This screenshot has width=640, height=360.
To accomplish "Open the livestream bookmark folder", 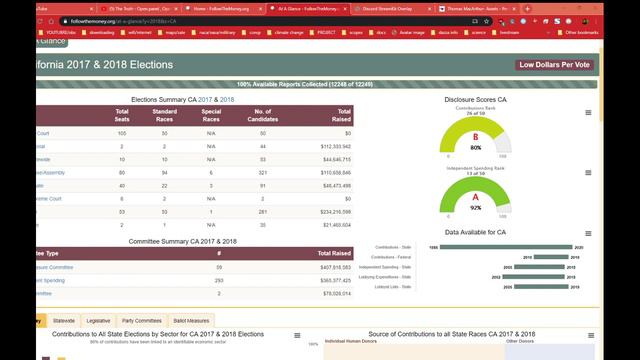I will [506, 32].
